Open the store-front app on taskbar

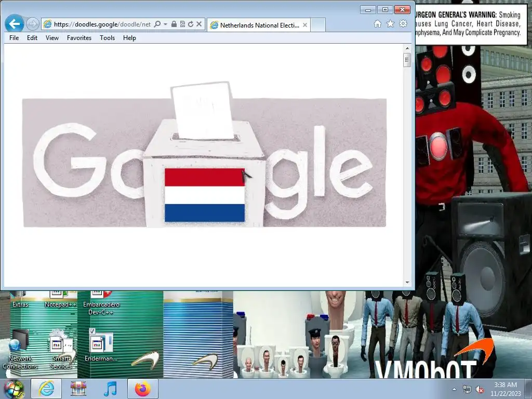[x=78, y=389]
